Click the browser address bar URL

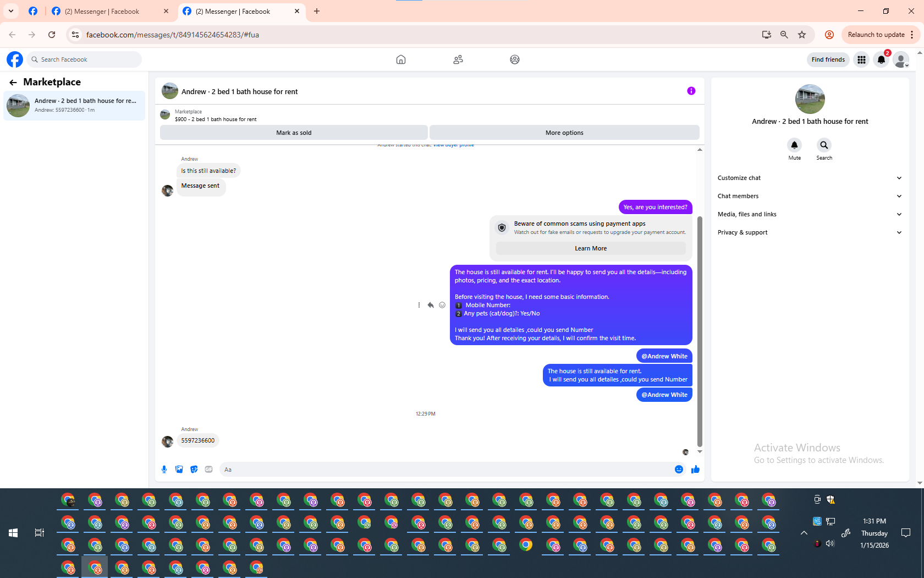[x=172, y=35]
